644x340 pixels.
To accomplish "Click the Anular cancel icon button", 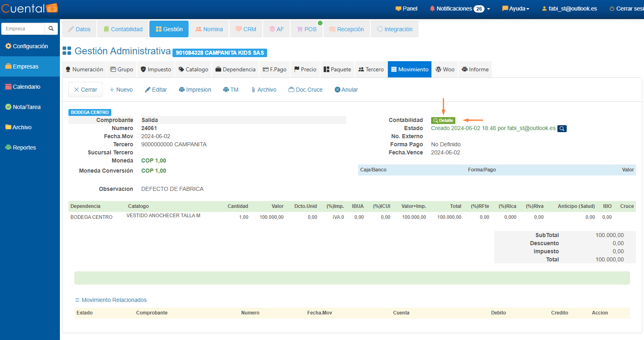I will 346,90.
